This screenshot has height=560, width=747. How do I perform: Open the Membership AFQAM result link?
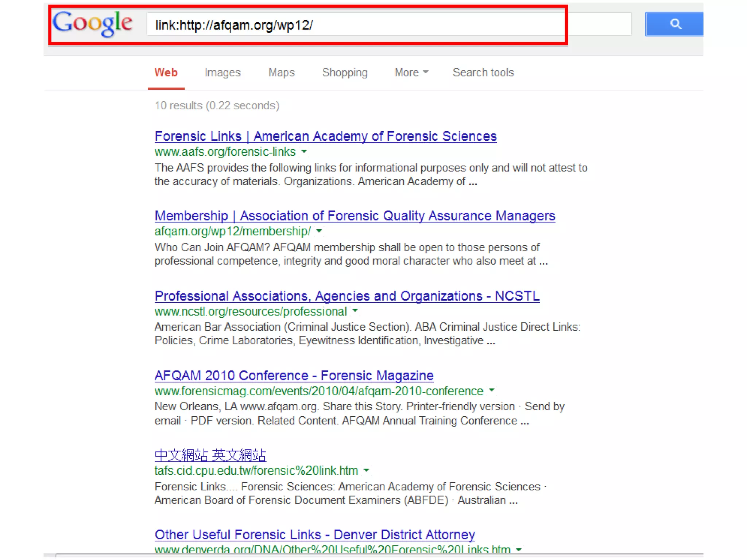(355, 216)
